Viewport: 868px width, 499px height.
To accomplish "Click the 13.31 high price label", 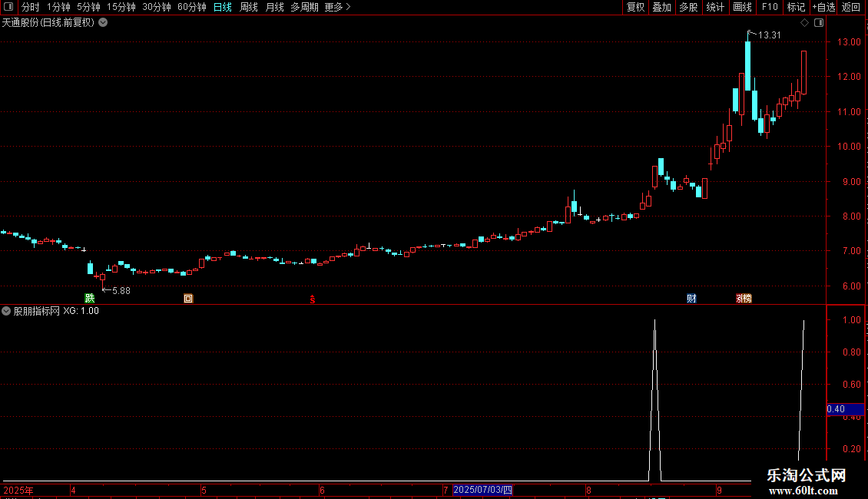I will pyautogui.click(x=769, y=35).
